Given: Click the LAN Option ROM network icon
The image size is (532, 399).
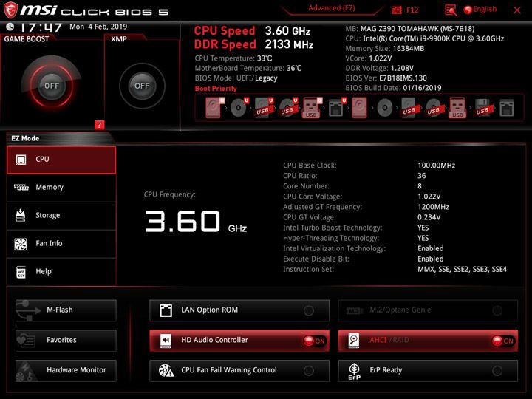Looking at the screenshot, I should 166,310.
